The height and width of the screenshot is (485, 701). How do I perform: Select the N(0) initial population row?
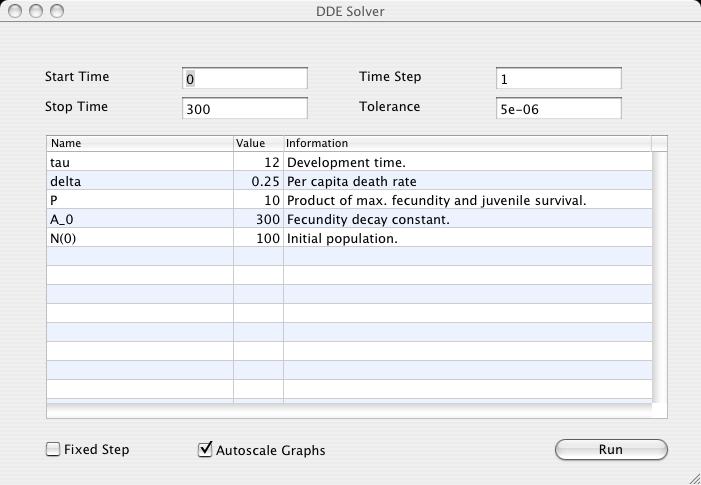(x=139, y=239)
